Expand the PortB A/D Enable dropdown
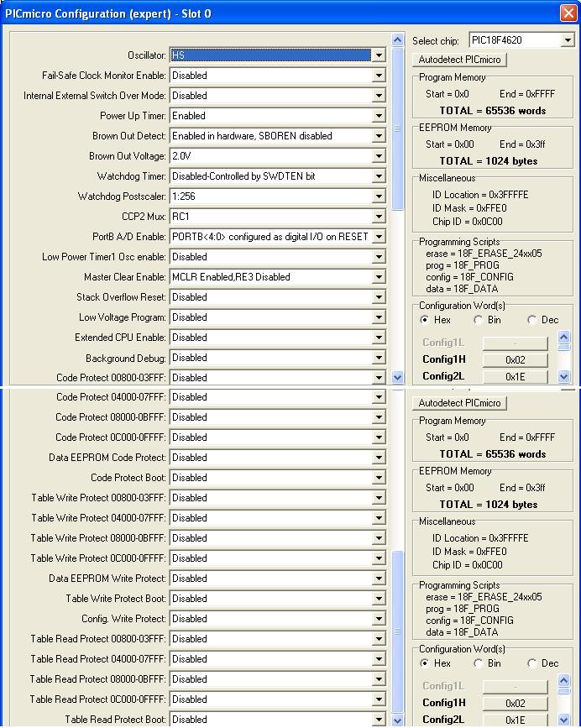 tap(278, 237)
